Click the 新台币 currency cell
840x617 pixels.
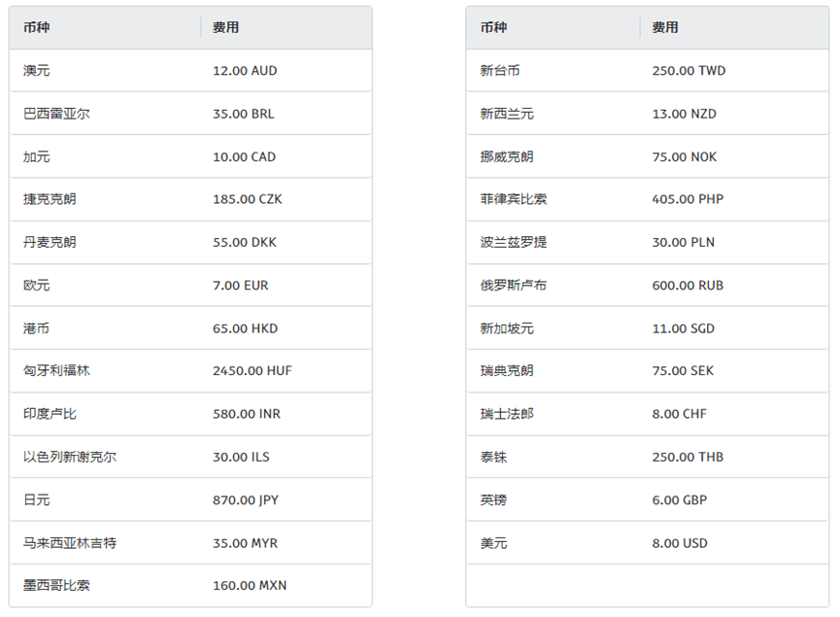(x=500, y=70)
